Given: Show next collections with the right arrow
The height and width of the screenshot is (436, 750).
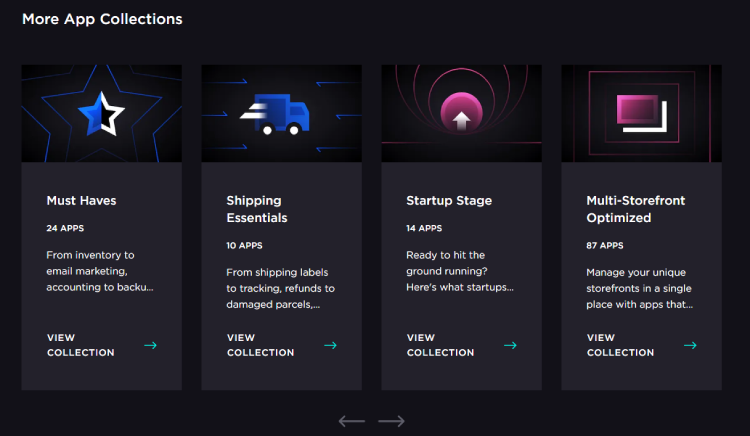Looking at the screenshot, I should 391,421.
